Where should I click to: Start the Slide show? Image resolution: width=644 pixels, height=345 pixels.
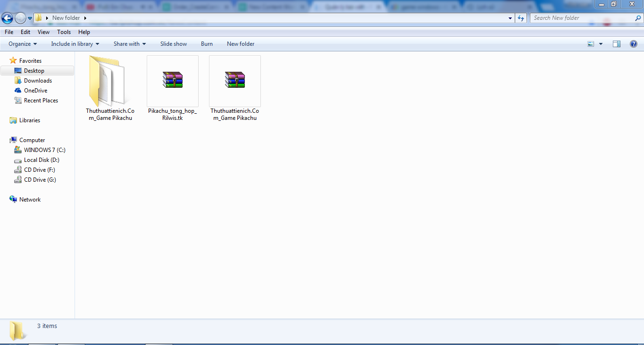coord(174,44)
